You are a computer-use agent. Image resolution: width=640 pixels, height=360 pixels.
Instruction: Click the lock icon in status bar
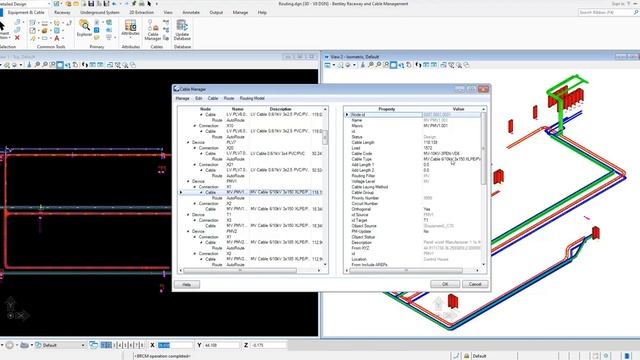pyautogui.click(x=467, y=356)
